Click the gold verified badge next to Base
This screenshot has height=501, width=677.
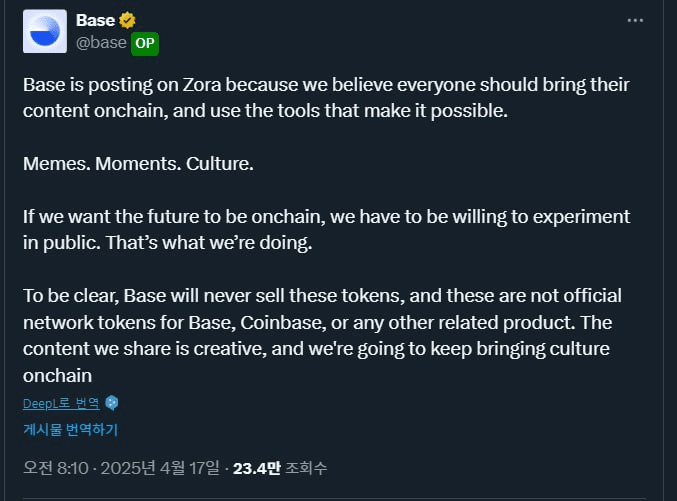pyautogui.click(x=127, y=20)
